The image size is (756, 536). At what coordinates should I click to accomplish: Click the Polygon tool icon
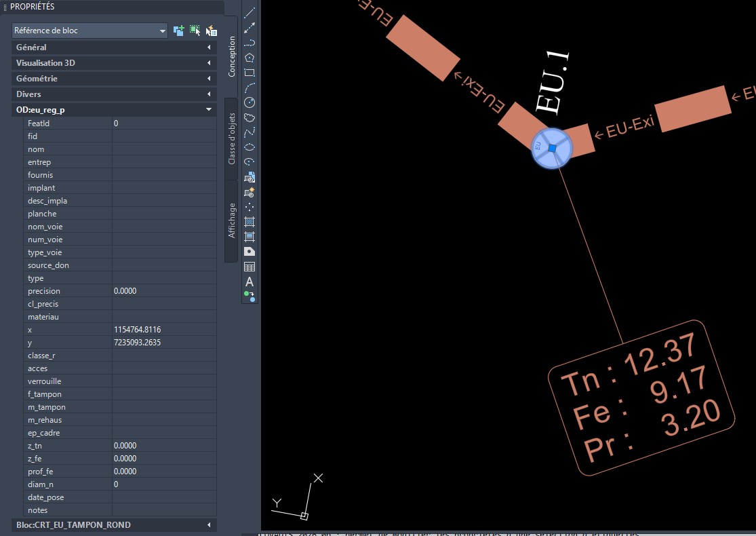coord(250,58)
